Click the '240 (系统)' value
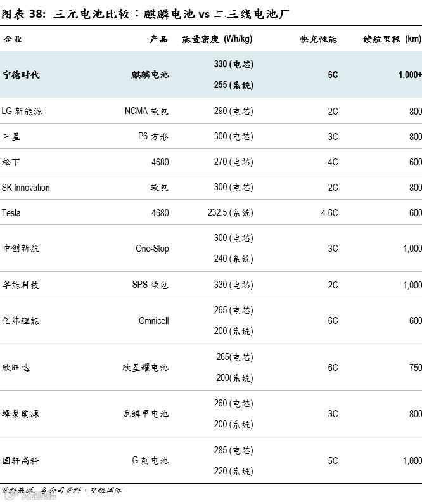The image size is (422, 504). coord(234,259)
